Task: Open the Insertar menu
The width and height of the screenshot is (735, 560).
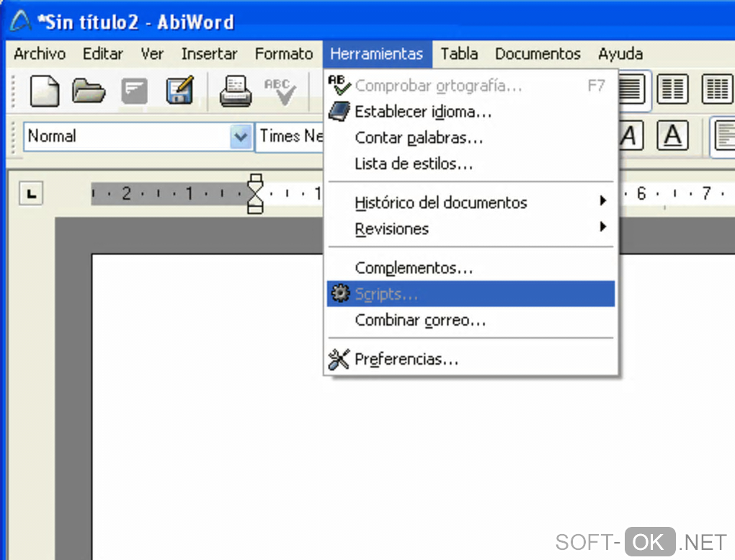Action: (x=209, y=54)
